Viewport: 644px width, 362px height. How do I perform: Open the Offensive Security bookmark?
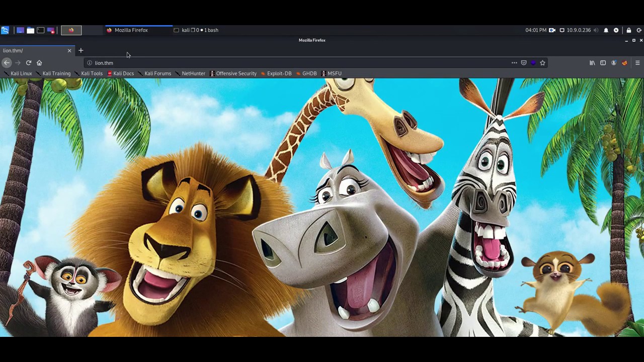(x=233, y=73)
